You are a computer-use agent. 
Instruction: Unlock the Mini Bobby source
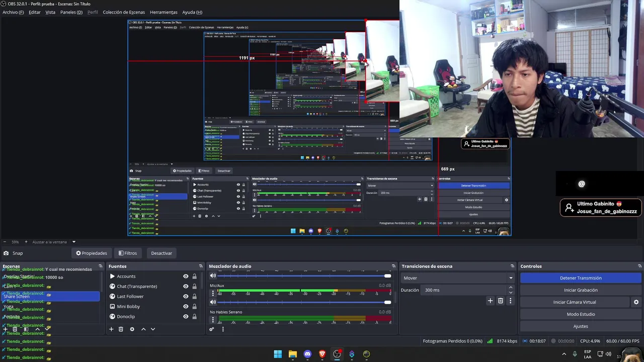[x=194, y=306]
